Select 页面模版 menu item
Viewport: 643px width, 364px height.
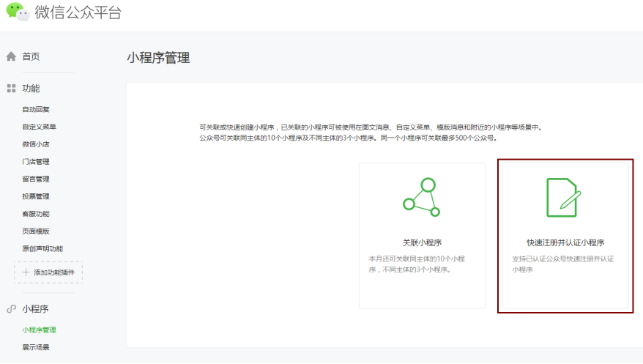coord(36,231)
